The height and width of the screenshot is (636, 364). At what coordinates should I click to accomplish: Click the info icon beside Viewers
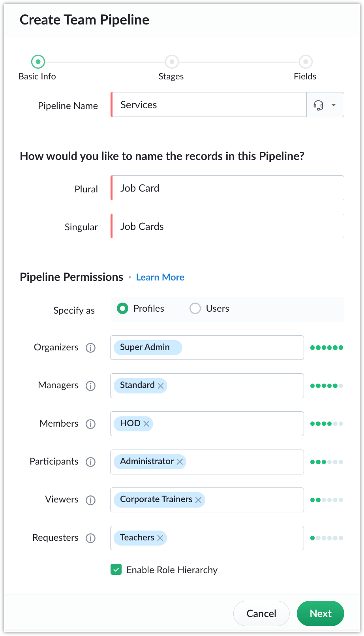pos(91,500)
